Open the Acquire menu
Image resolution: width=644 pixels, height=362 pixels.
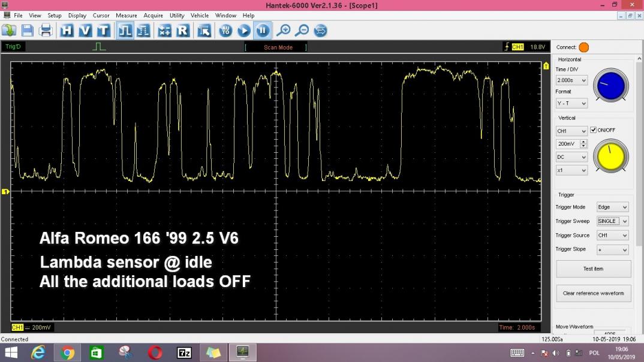(x=153, y=15)
